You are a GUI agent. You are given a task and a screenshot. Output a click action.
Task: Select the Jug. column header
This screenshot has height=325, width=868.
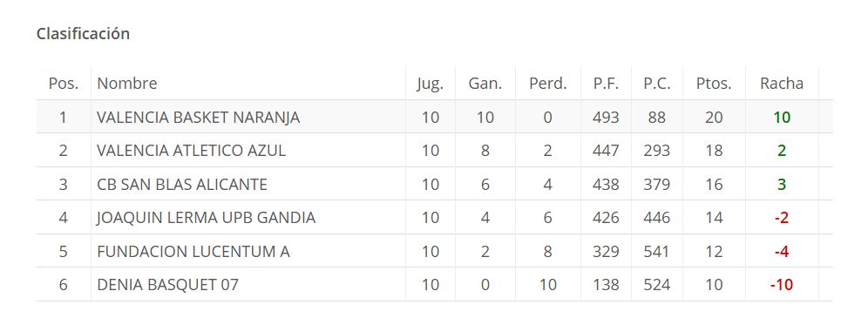[x=431, y=85]
